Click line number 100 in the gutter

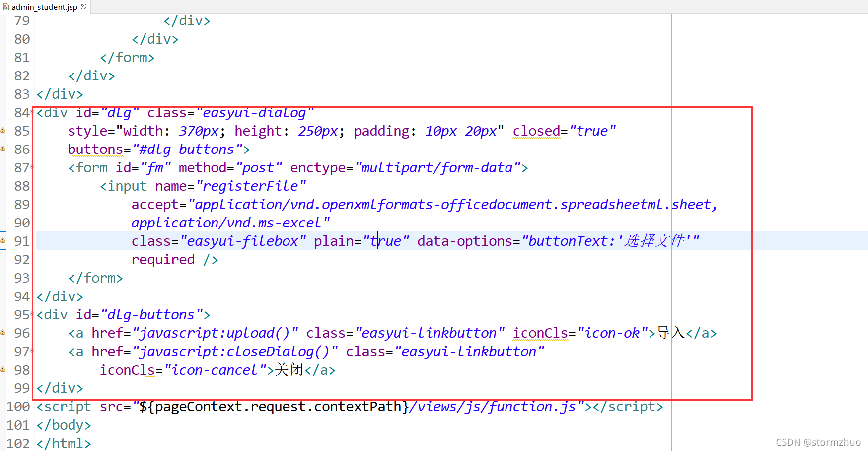coord(18,407)
